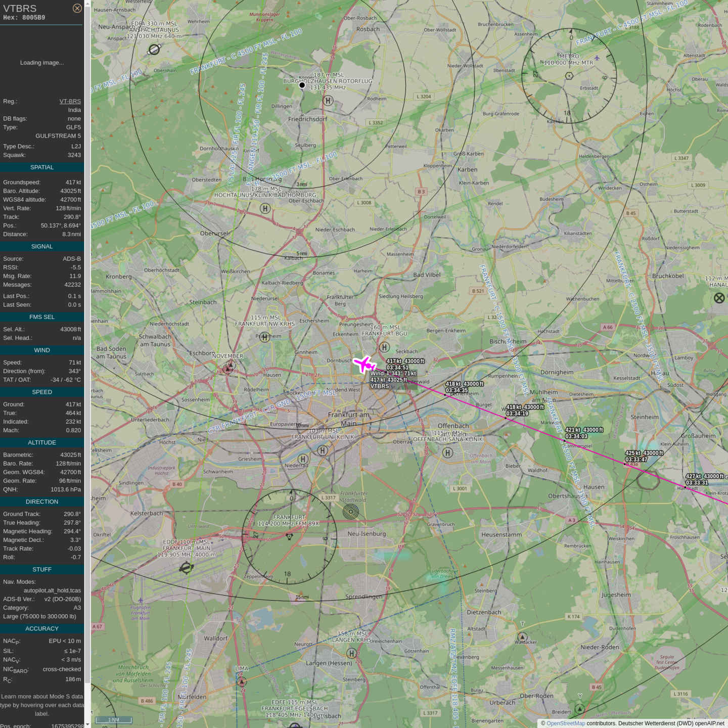Select the EDFA Anspach/Taunus airfield icon
This screenshot has height=728, width=728.
tap(154, 50)
